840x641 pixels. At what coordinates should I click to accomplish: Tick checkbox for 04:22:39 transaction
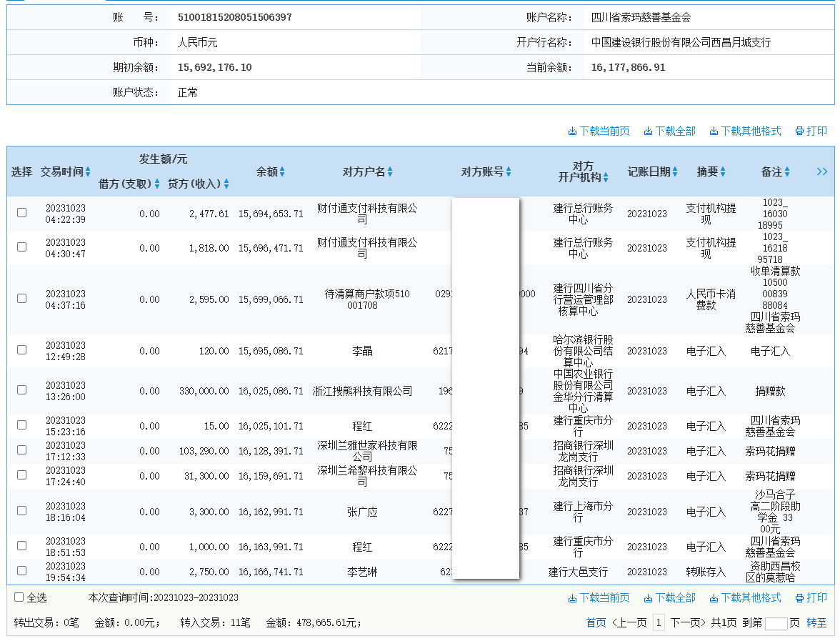[22, 213]
